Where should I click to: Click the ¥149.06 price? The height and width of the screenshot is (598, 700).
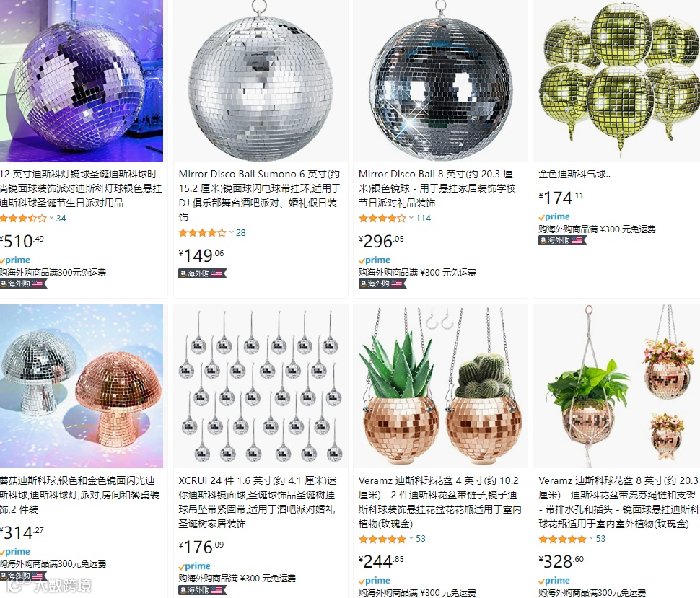click(x=201, y=255)
